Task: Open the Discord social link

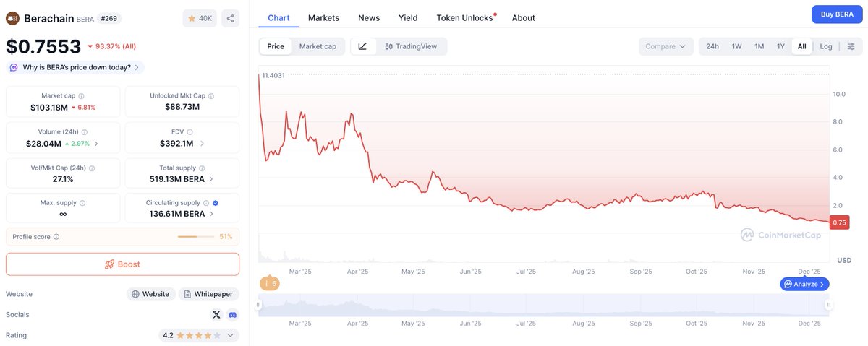Action: [x=232, y=315]
